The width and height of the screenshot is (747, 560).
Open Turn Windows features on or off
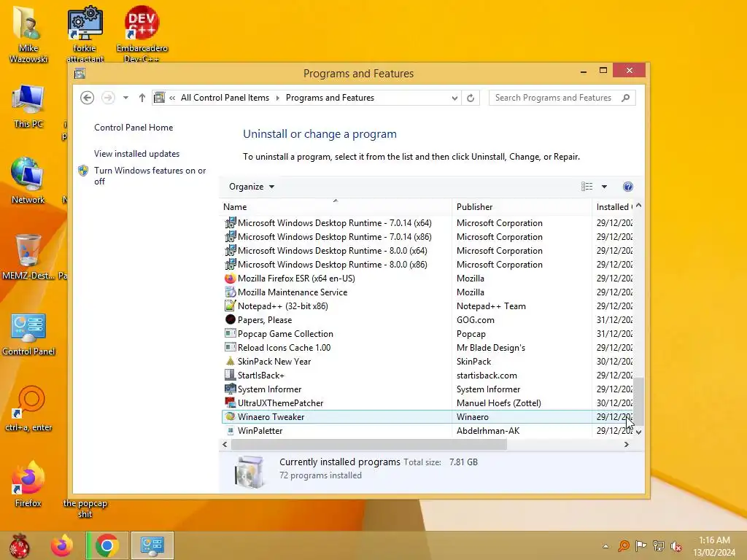point(150,176)
